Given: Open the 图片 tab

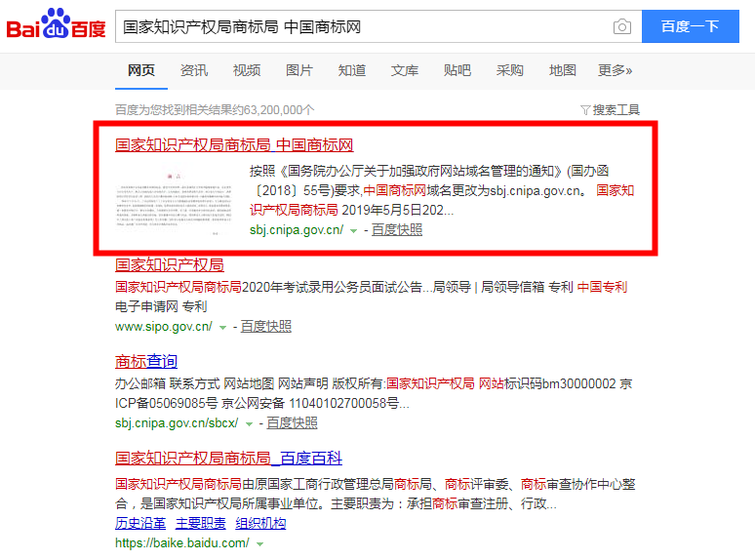Looking at the screenshot, I should (x=299, y=70).
